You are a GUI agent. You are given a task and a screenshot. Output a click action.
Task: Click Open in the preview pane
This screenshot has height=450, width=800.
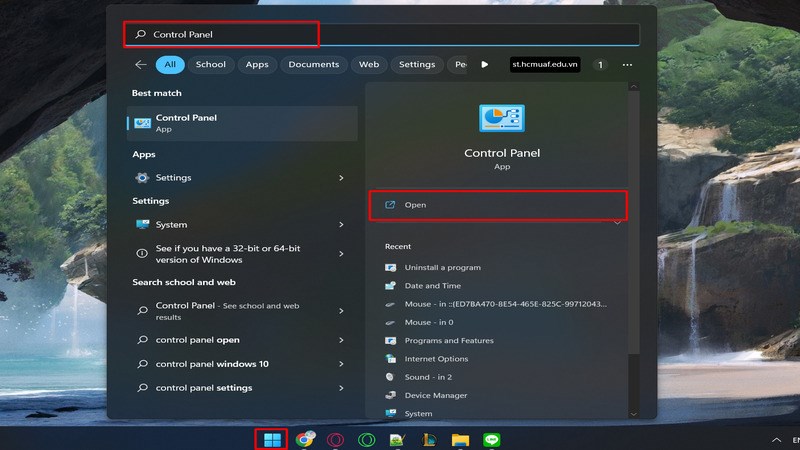tap(498, 205)
